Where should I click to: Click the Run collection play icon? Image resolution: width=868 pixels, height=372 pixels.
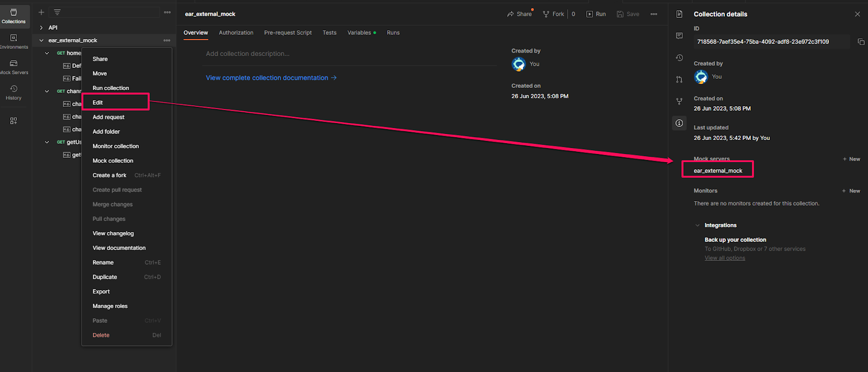pyautogui.click(x=596, y=14)
